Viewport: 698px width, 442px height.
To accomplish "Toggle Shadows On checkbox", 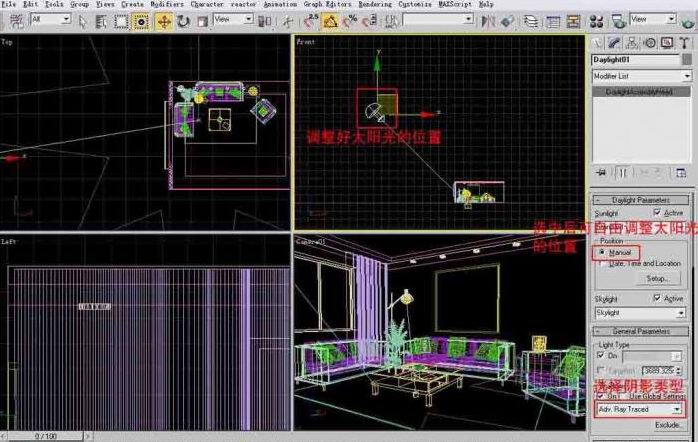I will 601,396.
